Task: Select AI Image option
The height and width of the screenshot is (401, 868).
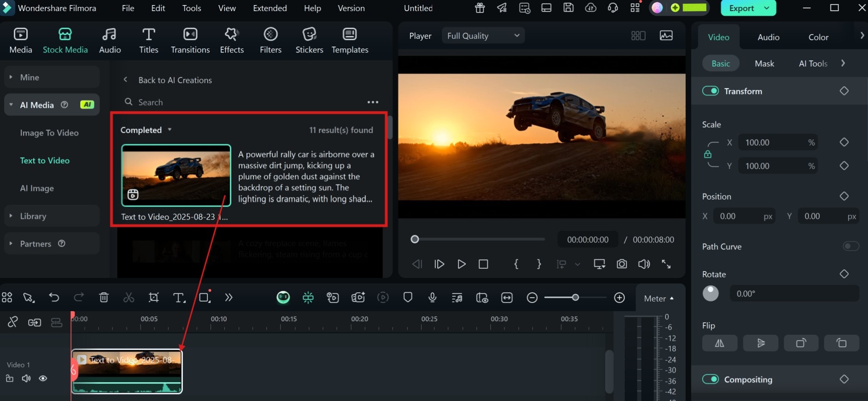Action: pos(37,188)
